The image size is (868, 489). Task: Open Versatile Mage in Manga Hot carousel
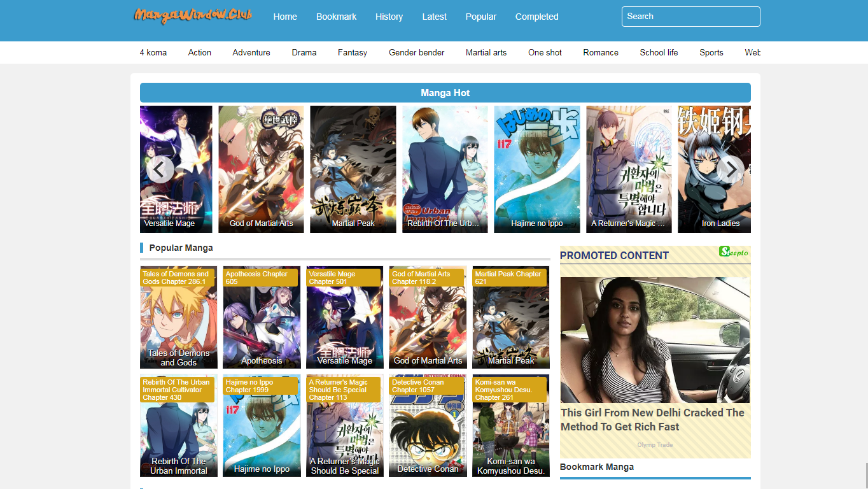point(176,169)
